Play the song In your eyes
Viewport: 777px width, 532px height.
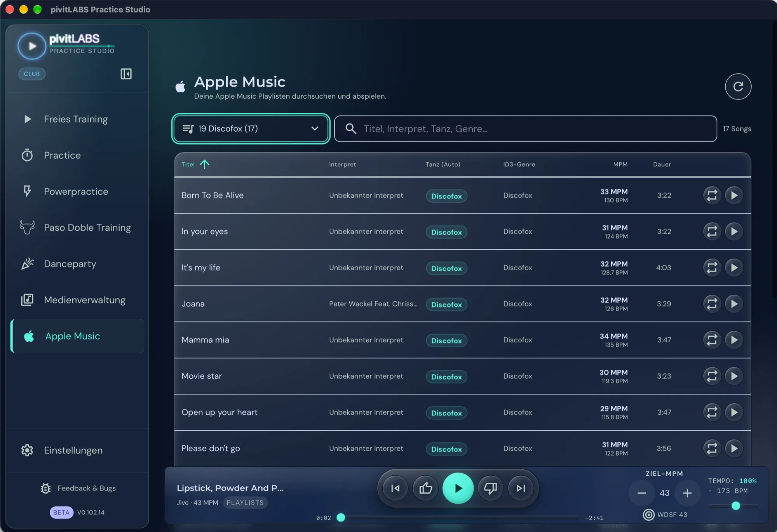coord(734,231)
